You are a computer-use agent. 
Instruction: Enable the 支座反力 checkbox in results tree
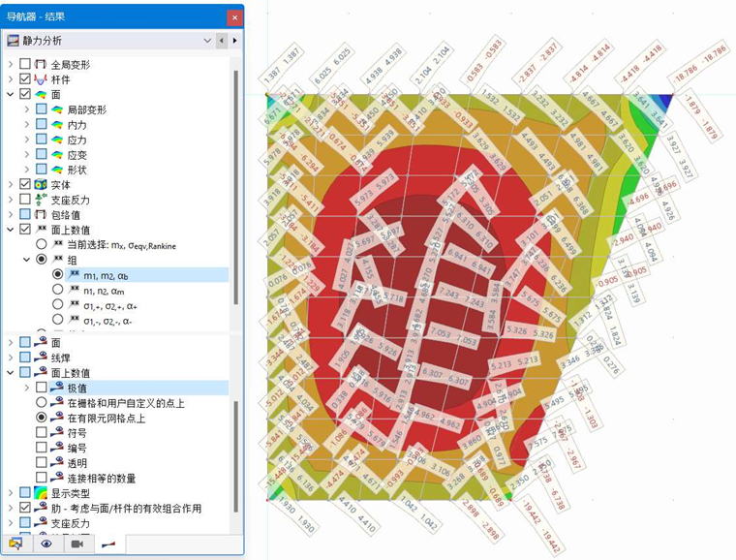click(x=25, y=199)
